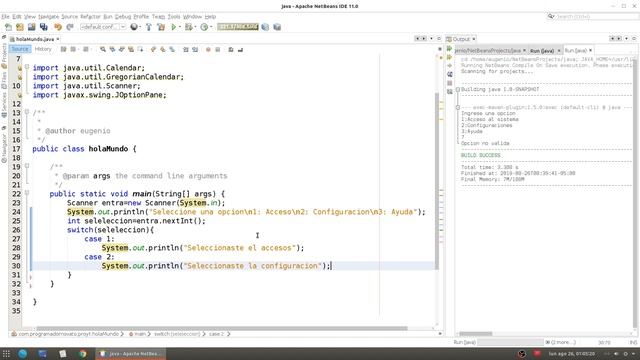640x360 pixels.
Task: Click the green Re-run icon in Output
Action: point(449,49)
